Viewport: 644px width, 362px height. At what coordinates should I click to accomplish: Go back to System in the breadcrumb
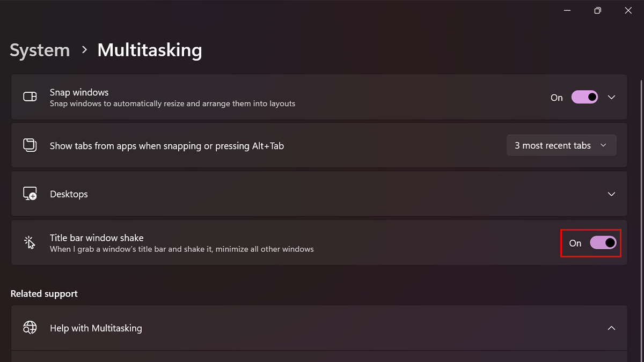(x=40, y=50)
